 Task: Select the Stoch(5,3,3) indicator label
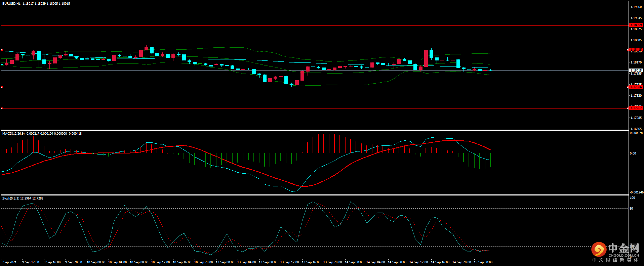tap(11, 198)
